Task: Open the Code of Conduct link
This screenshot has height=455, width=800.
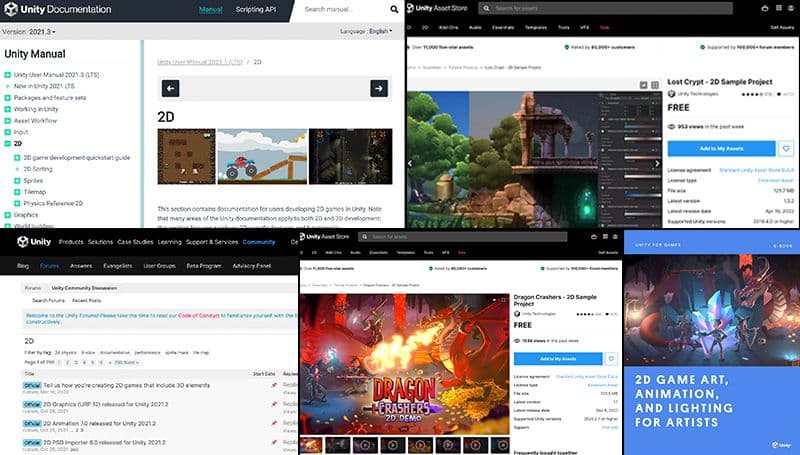Action: tap(200, 315)
